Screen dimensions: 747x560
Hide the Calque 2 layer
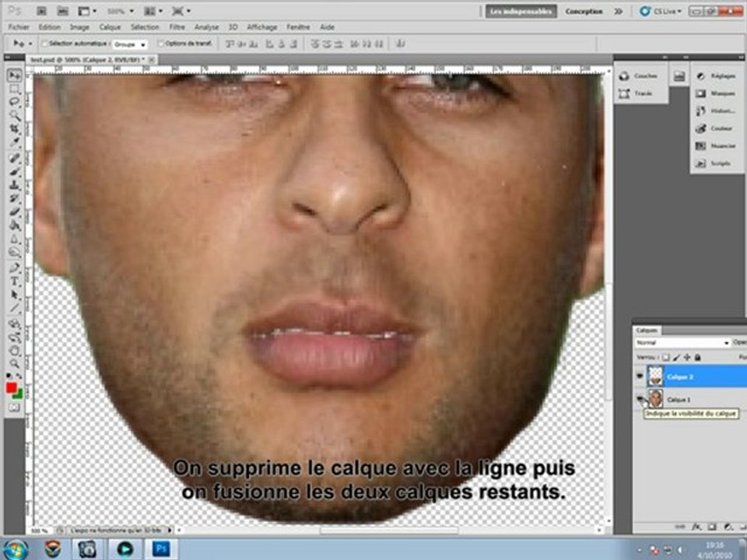tap(640, 376)
